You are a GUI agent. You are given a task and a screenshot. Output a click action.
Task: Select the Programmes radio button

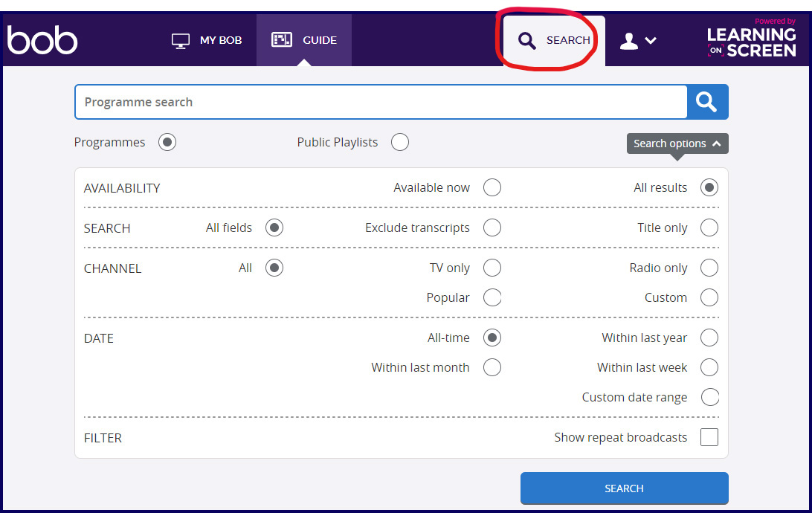167,141
